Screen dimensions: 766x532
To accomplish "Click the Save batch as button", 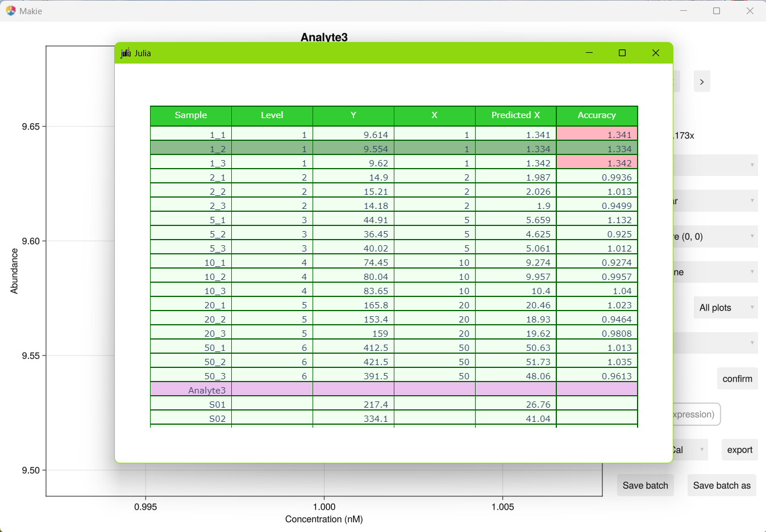I will pos(722,485).
